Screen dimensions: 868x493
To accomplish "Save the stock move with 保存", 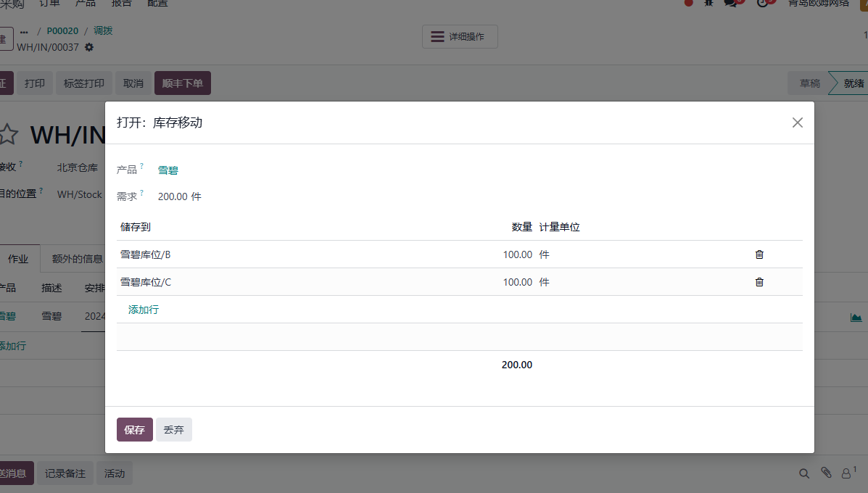I will (135, 429).
